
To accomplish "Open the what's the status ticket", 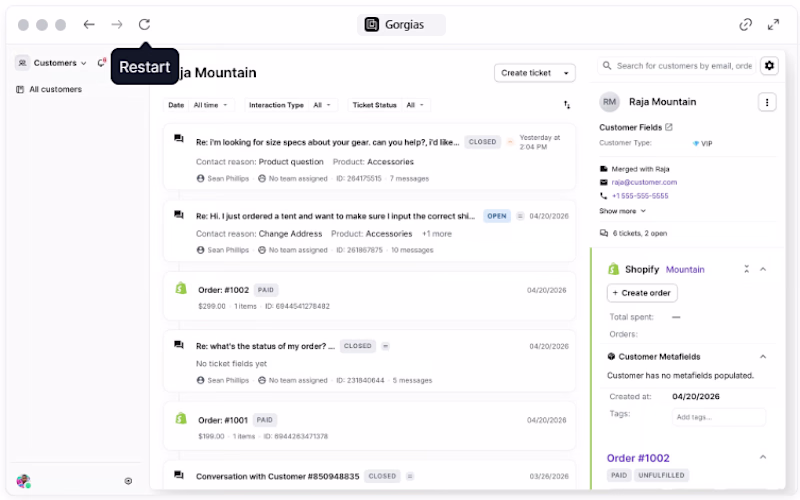I will click(x=369, y=361).
